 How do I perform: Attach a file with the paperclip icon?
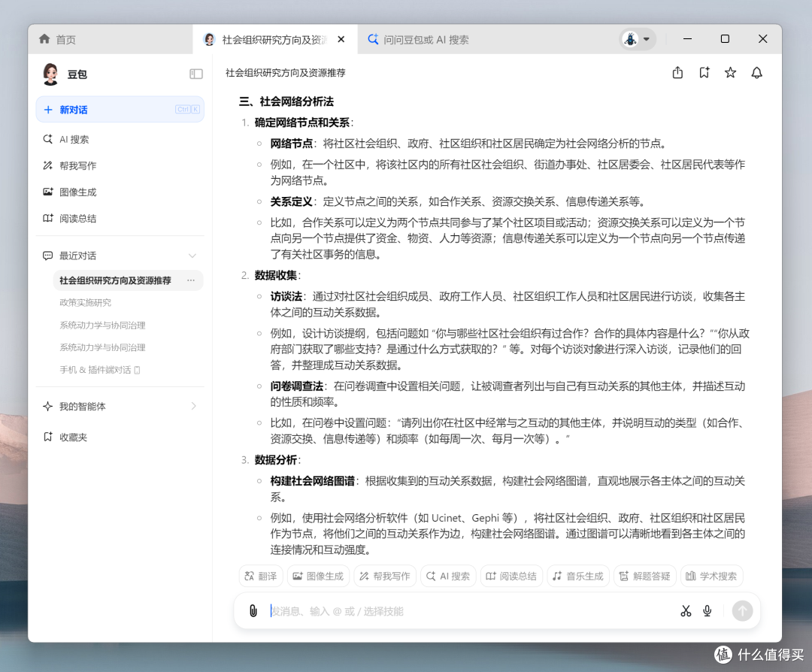point(253,611)
